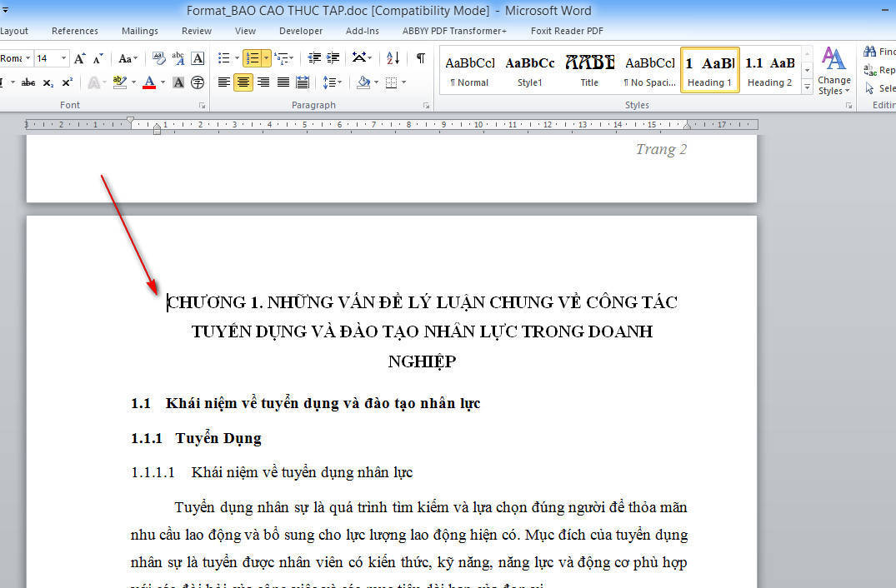Screen dimensions: 896x588
Task: Click the first line indent ruler marker
Action: pyautogui.click(x=130, y=121)
